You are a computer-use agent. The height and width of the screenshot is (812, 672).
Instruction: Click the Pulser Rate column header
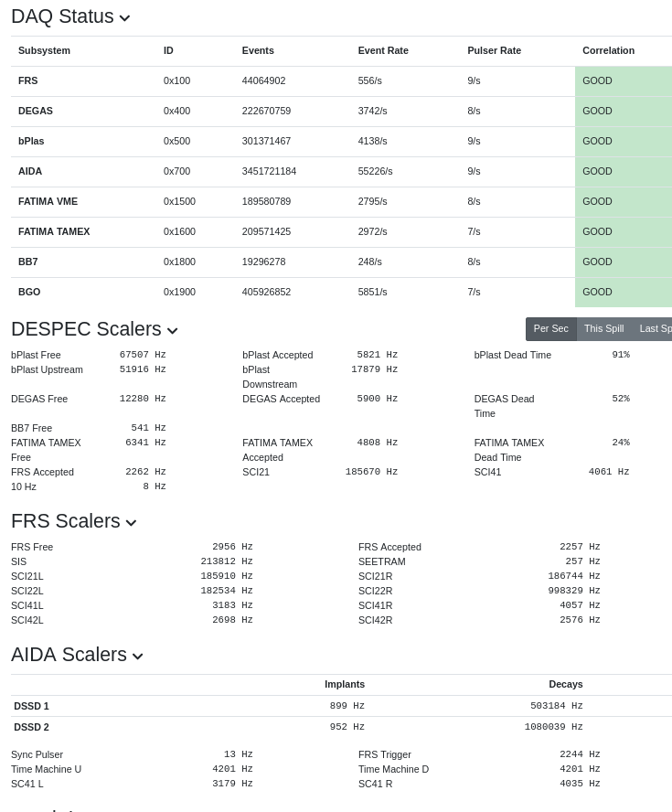coord(494,51)
